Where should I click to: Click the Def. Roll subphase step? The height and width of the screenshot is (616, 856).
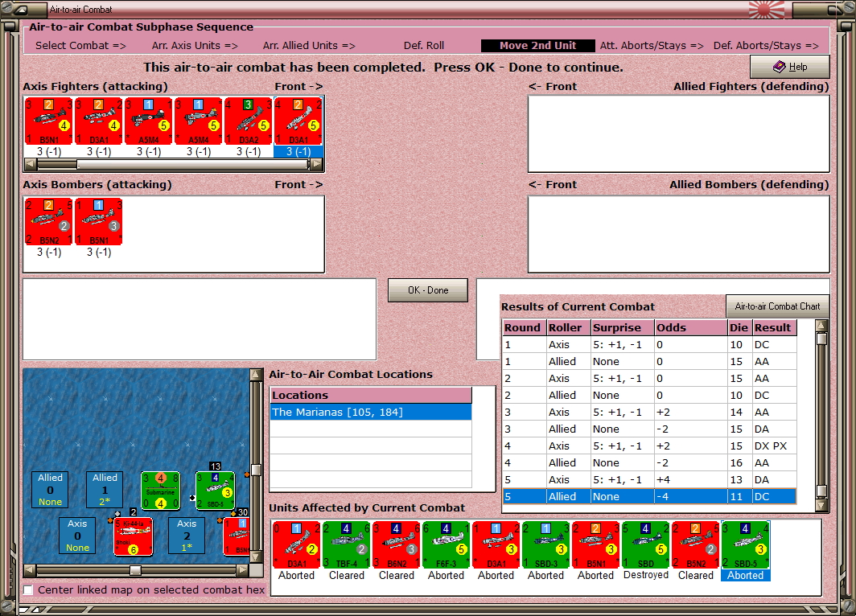pyautogui.click(x=424, y=46)
